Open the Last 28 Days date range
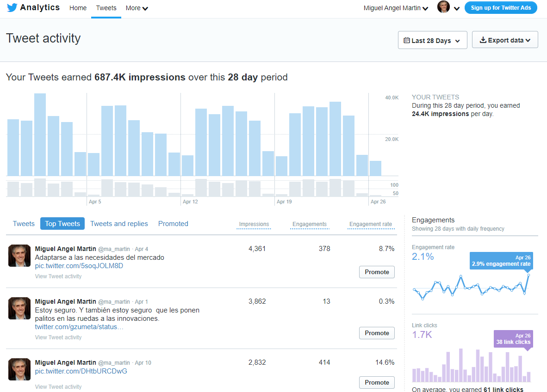547x392 pixels. pos(432,40)
